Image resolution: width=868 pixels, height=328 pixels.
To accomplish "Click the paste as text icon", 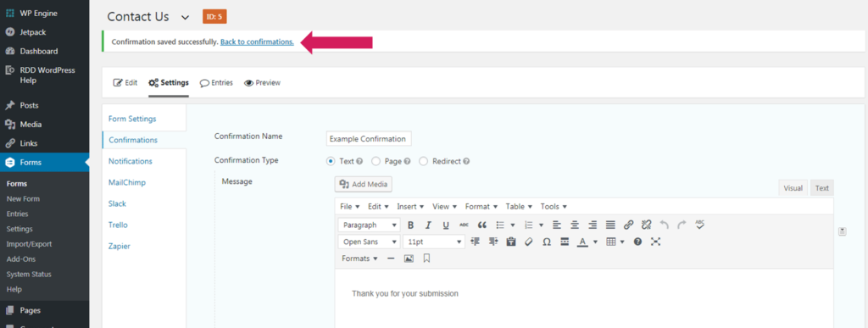I will point(511,242).
